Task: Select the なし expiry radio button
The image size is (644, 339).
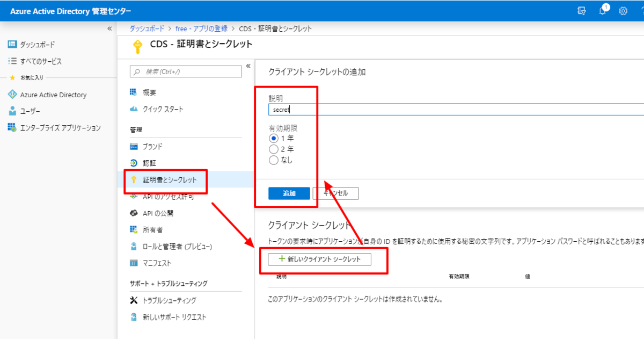Action: pos(274,160)
